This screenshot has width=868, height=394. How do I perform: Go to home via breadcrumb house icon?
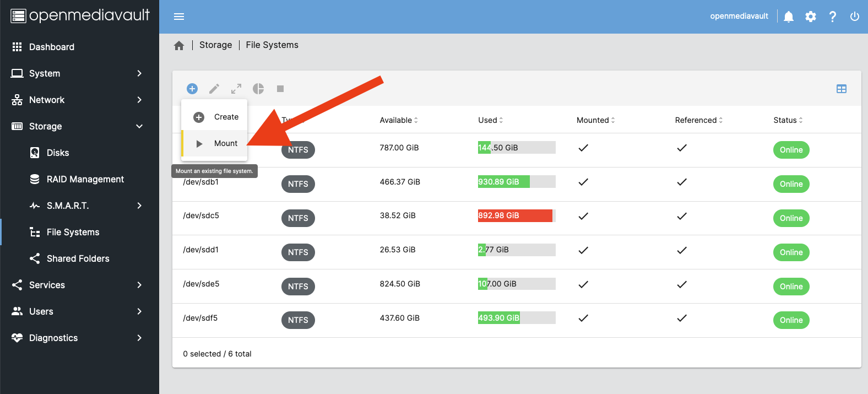pos(179,46)
